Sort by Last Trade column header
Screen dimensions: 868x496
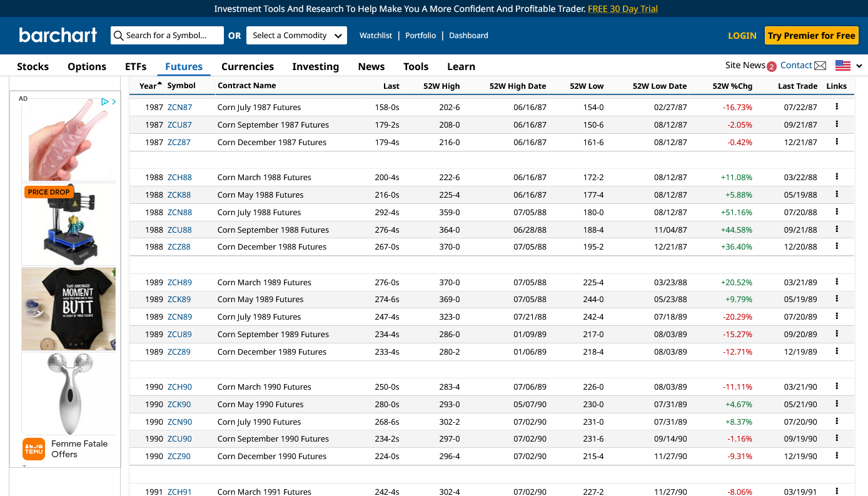point(798,86)
